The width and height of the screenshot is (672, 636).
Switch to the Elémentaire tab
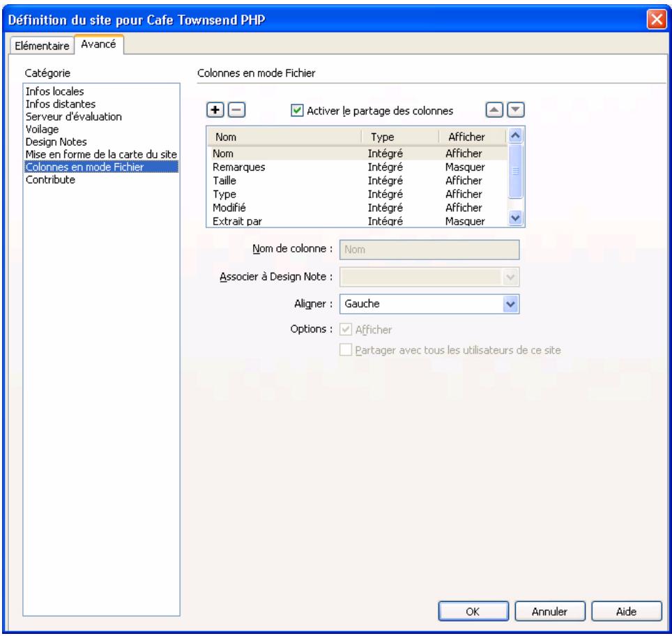coord(42,45)
